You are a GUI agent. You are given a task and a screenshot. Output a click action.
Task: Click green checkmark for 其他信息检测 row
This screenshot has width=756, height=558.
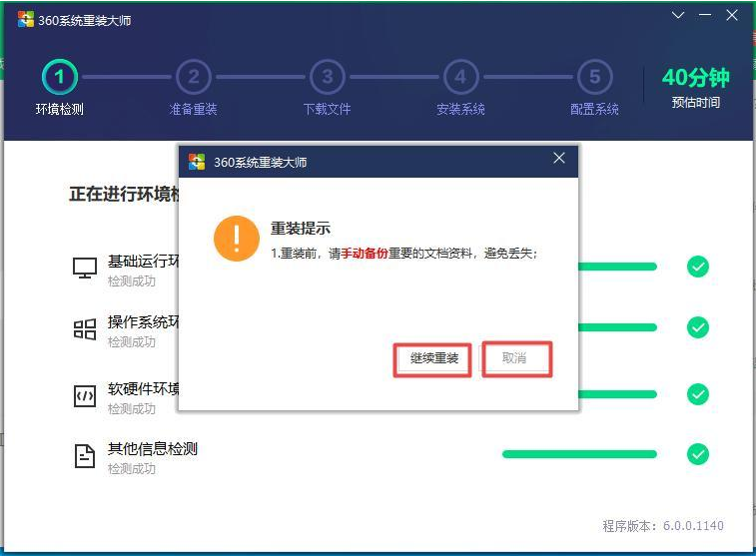[698, 454]
